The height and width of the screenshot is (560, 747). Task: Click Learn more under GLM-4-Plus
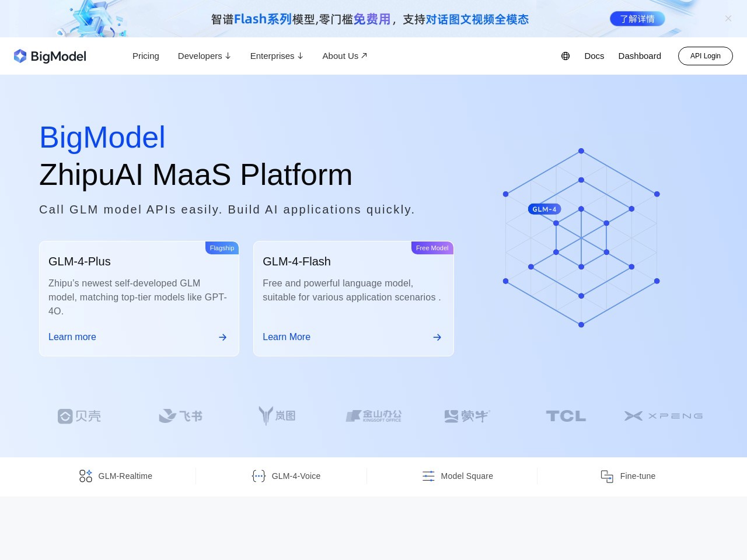point(72,337)
